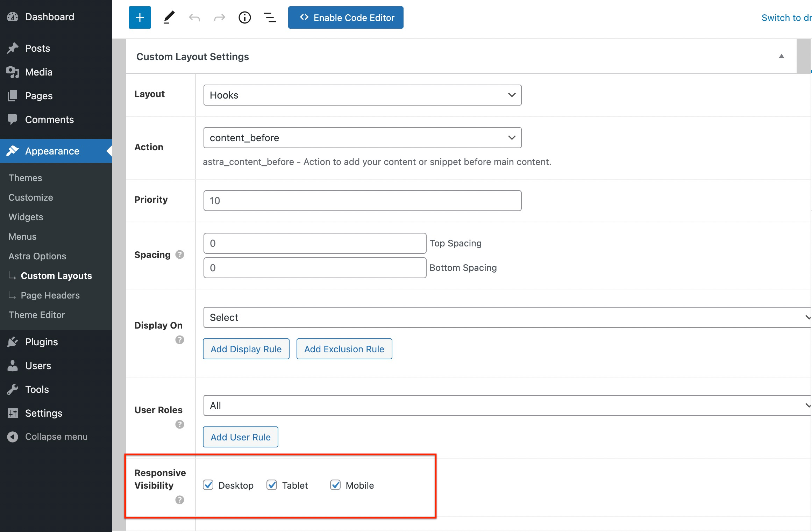Click Enable Code Editor button
812x532 pixels.
[346, 17]
